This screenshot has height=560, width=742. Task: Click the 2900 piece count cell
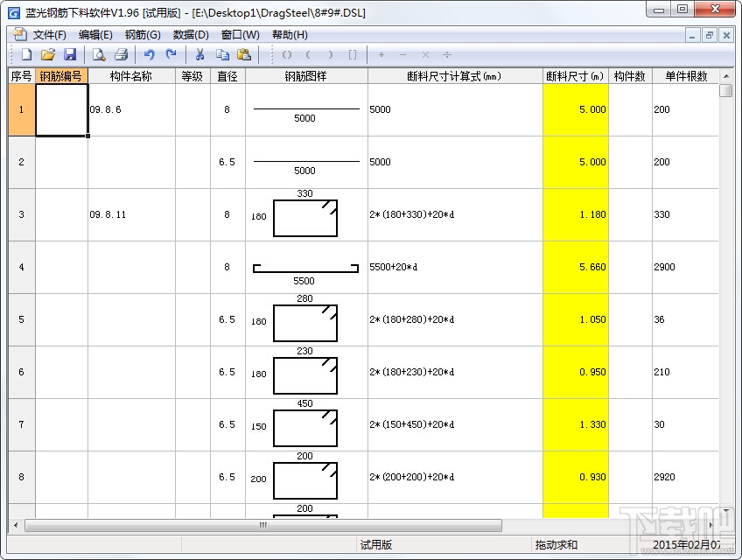point(685,267)
